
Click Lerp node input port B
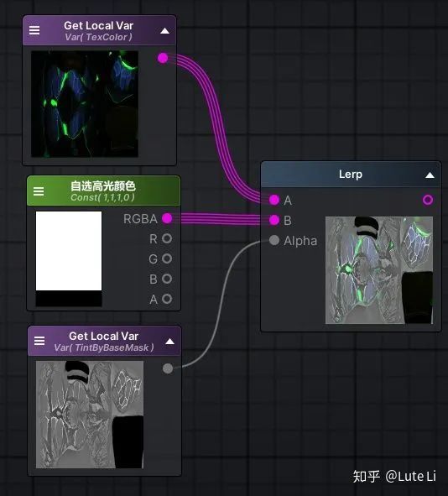[x=274, y=220]
